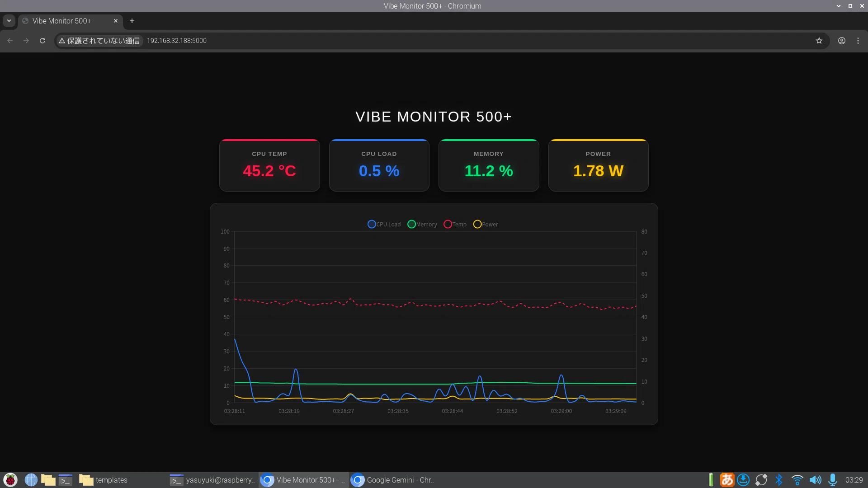Open the speaker volume control
868x488 pixels.
click(815, 480)
